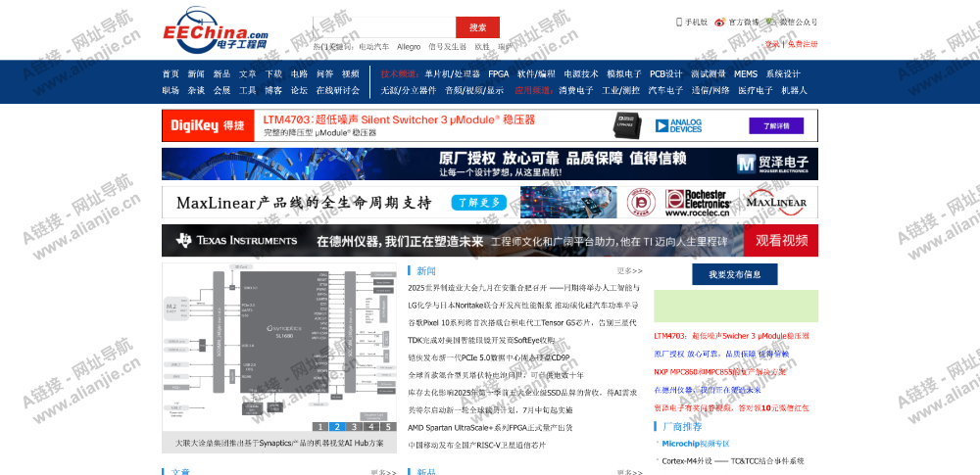The height and width of the screenshot is (475, 980).
Task: Click 观看视频 in Texas Instruments banner
Action: tap(782, 241)
